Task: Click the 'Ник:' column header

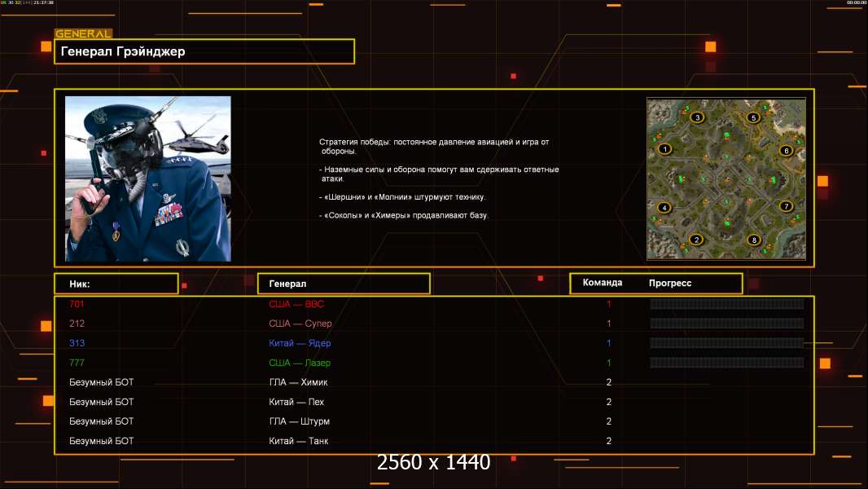Action: tap(116, 284)
